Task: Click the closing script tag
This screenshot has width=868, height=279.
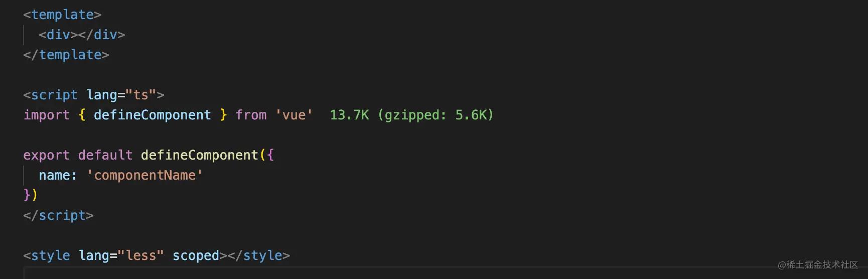Action: click(58, 215)
